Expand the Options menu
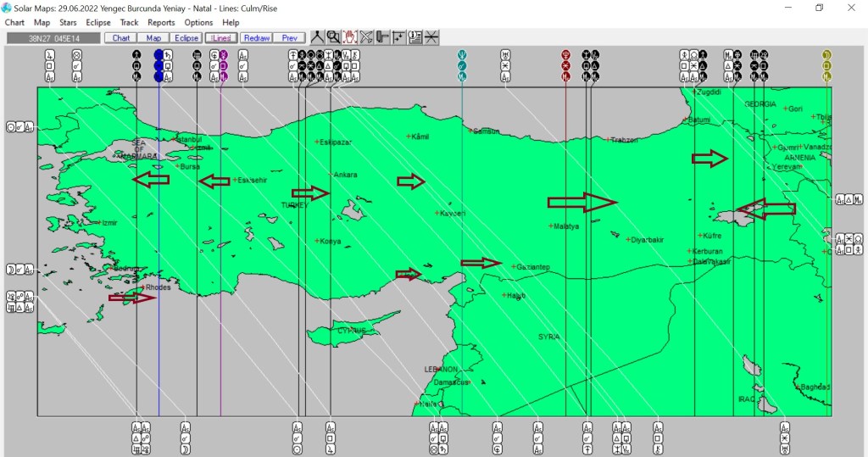This screenshot has height=457, width=868. (x=198, y=23)
